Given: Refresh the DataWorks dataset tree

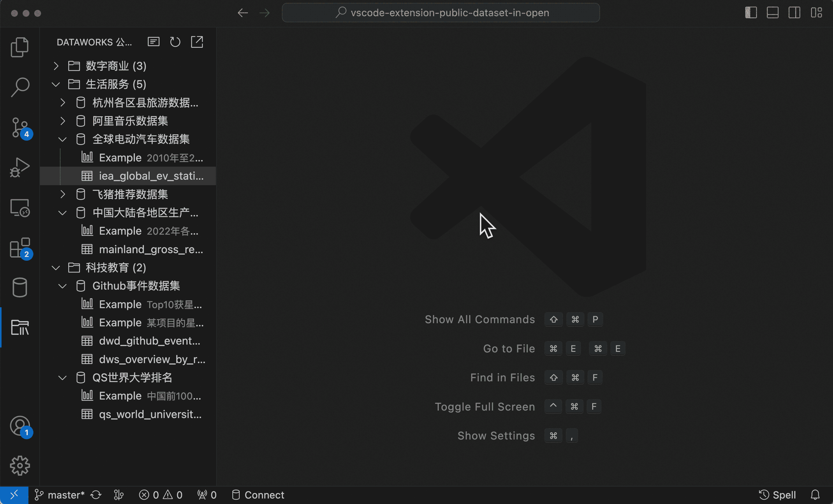Looking at the screenshot, I should 175,42.
